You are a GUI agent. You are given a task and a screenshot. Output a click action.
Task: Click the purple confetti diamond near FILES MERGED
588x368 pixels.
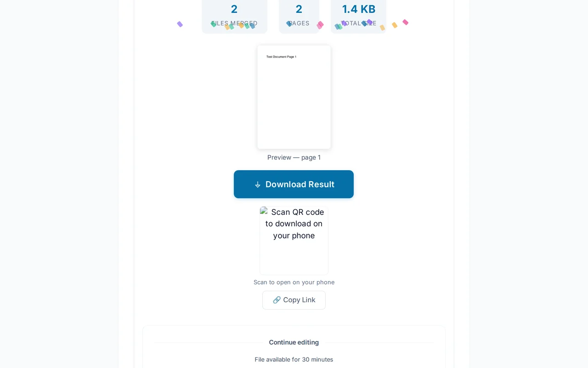click(180, 24)
